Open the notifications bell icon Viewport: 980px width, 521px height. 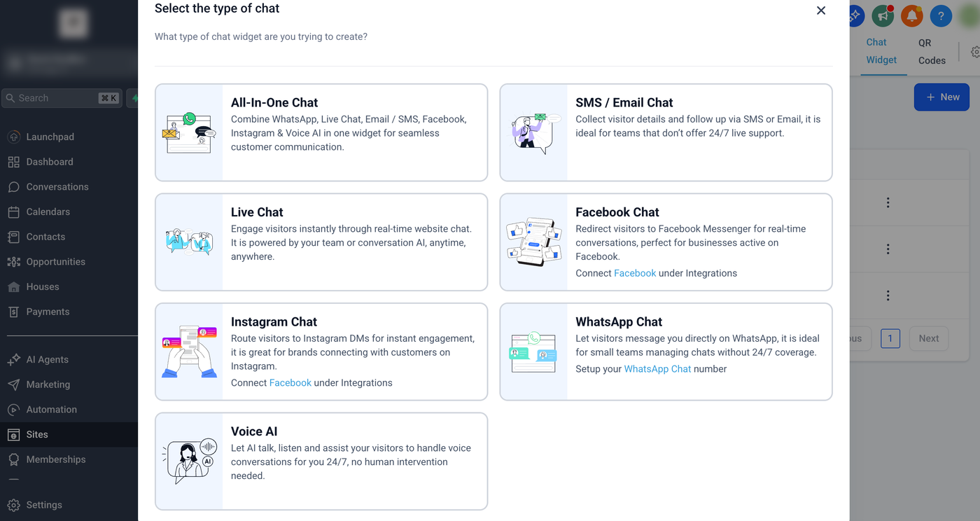coord(911,15)
